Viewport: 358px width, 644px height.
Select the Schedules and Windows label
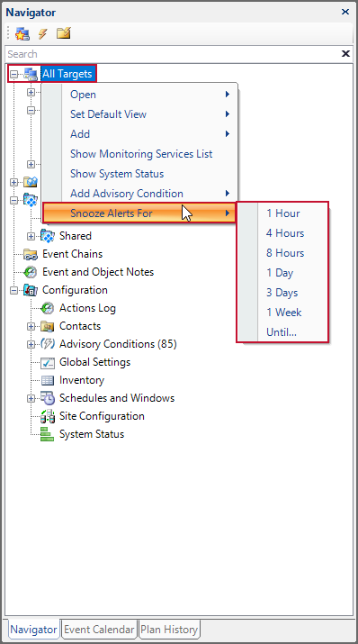click(117, 398)
